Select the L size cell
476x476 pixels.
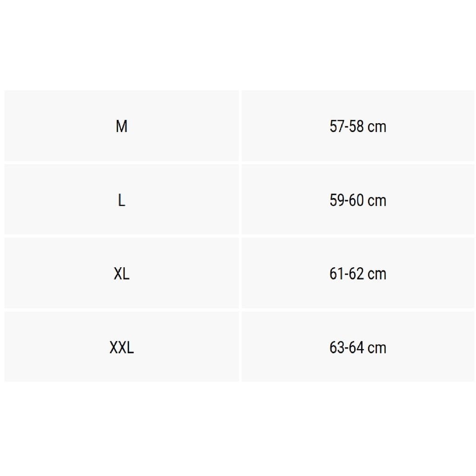pyautogui.click(x=121, y=199)
